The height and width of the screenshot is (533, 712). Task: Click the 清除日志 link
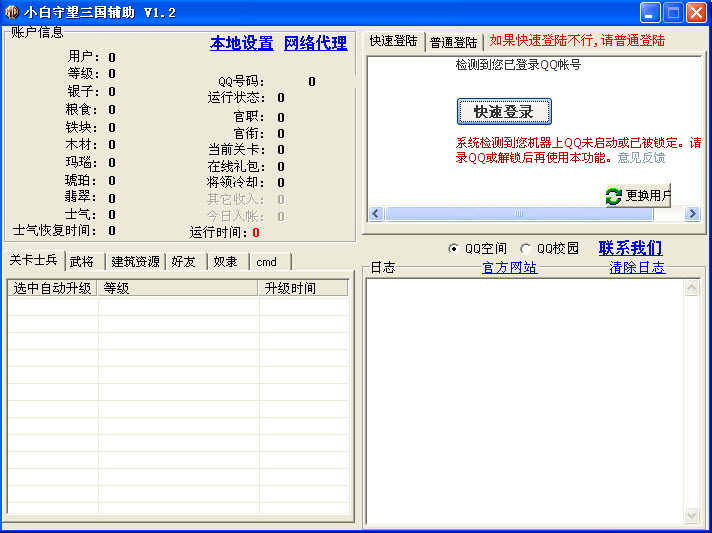coord(638,267)
